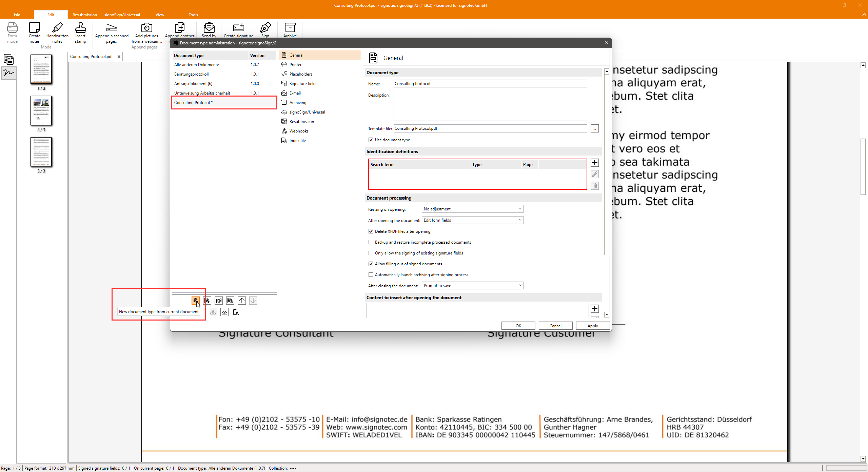Select Antragsdokument (6) document type row
Viewport: 868px width, 472px height.
point(224,84)
